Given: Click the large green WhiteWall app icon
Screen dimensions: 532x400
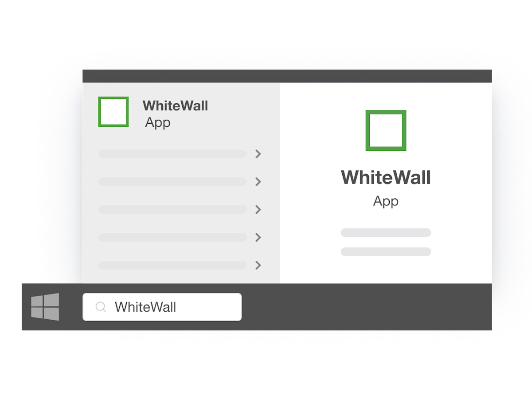Looking at the screenshot, I should (386, 130).
